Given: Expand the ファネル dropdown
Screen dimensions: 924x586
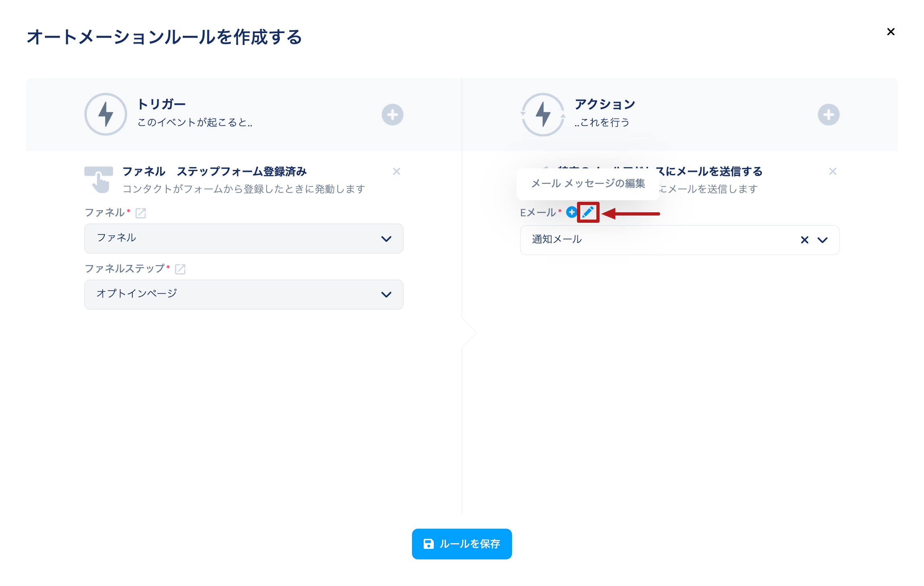Looking at the screenshot, I should point(386,239).
